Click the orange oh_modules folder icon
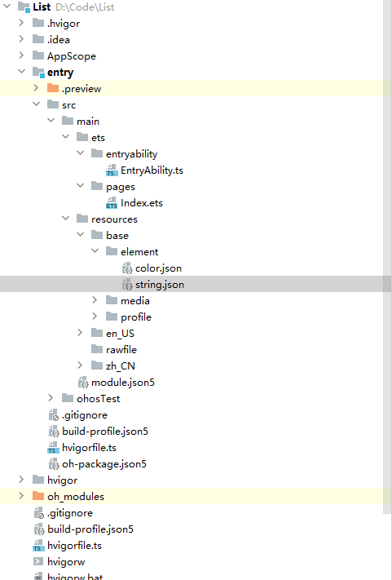The image size is (392, 580). pos(38,496)
